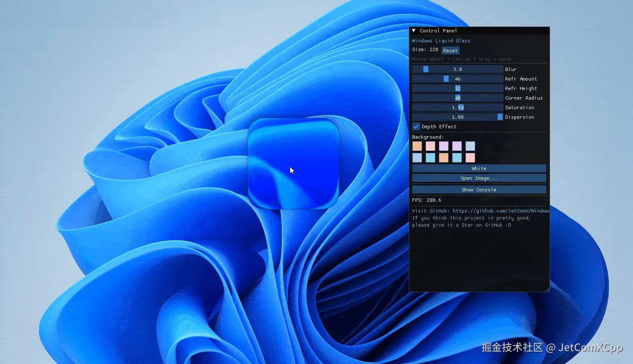Click the Control Panel title bar

(479, 31)
